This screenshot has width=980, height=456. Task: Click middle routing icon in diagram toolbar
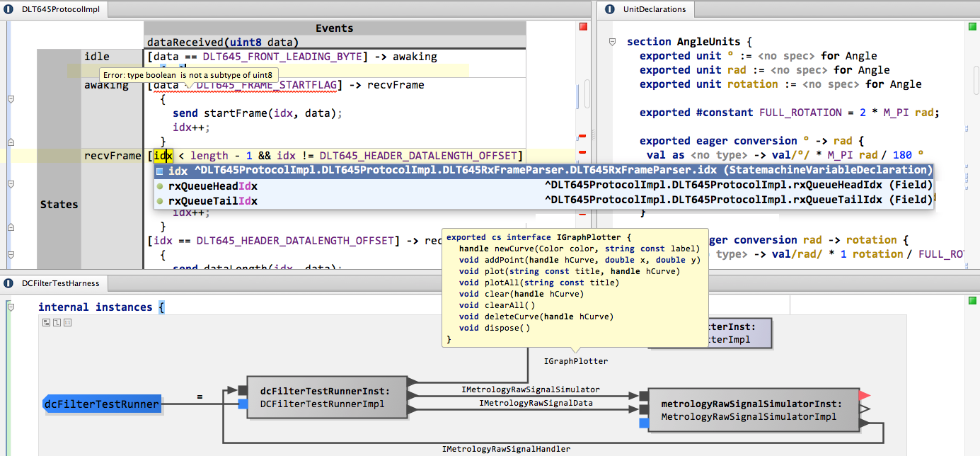click(x=57, y=322)
